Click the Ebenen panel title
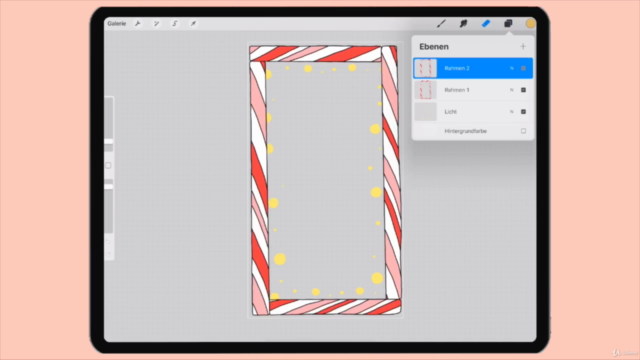This screenshot has width=640, height=360. 434,47
